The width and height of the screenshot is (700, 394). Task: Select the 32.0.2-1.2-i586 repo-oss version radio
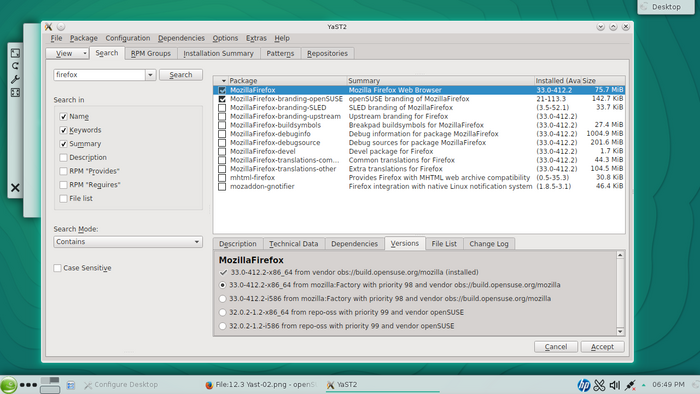pyautogui.click(x=222, y=326)
